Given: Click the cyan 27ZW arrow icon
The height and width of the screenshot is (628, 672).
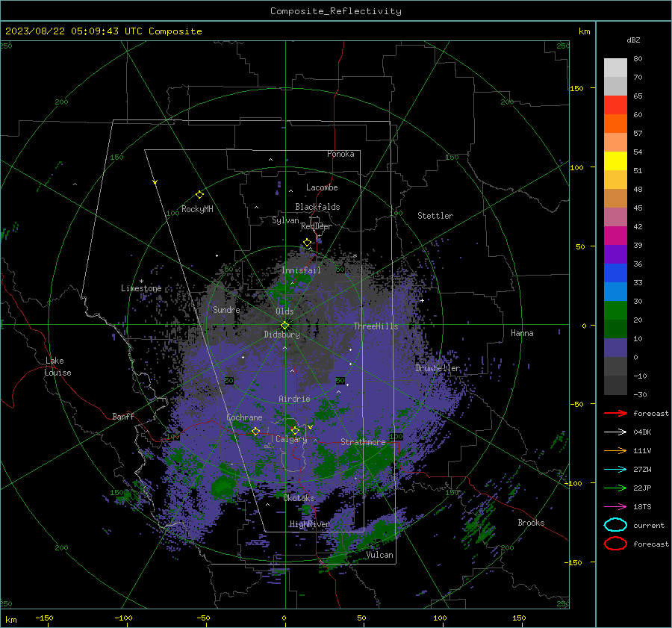Looking at the screenshot, I should [615, 470].
